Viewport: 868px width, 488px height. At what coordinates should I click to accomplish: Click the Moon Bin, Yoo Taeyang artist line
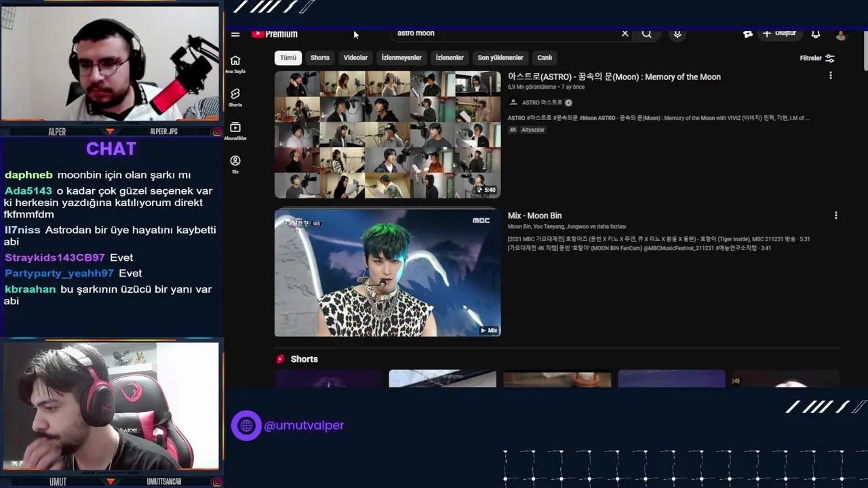[567, 226]
